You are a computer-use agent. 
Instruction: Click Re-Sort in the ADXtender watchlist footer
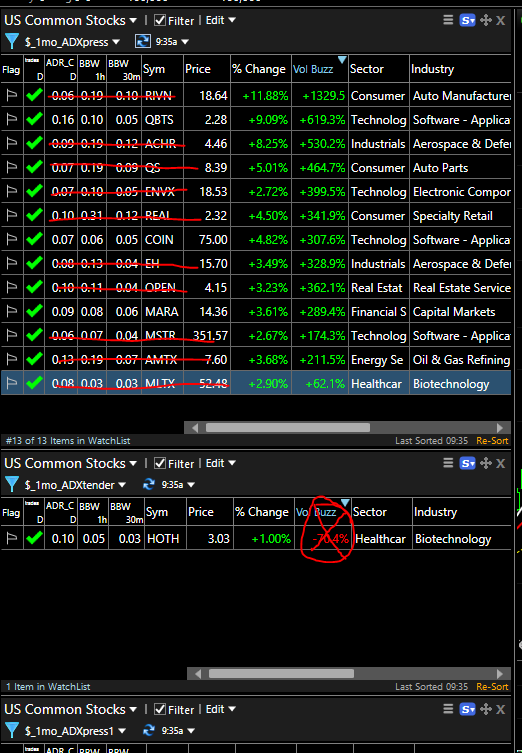point(492,686)
